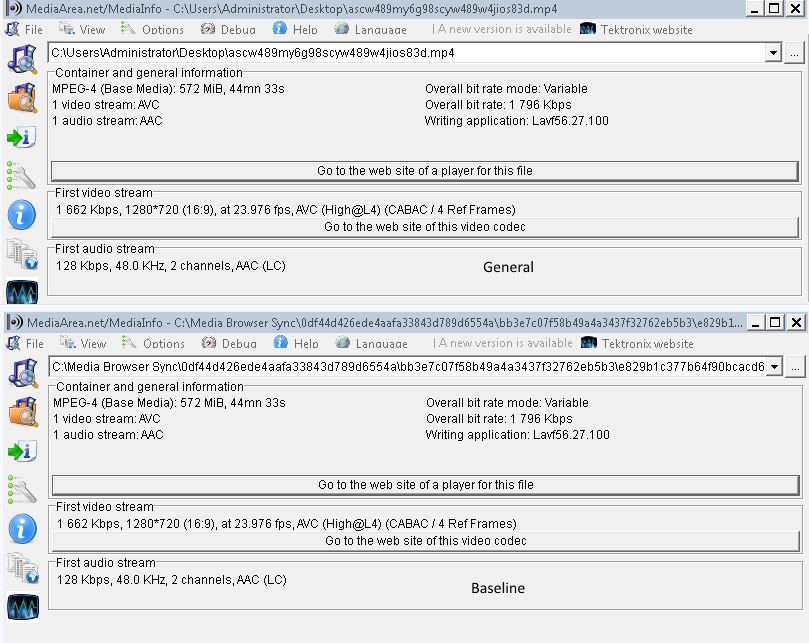Open the Debug menu in the top window
The width and height of the screenshot is (809, 643).
228,29
